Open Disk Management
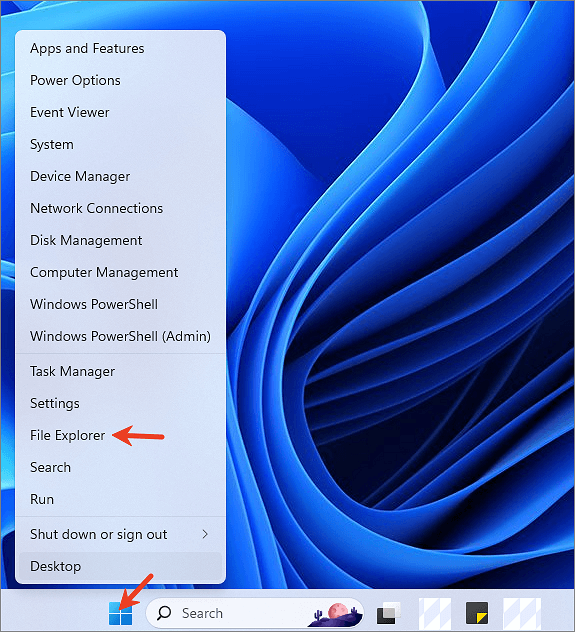Image resolution: width=575 pixels, height=632 pixels. click(120, 240)
